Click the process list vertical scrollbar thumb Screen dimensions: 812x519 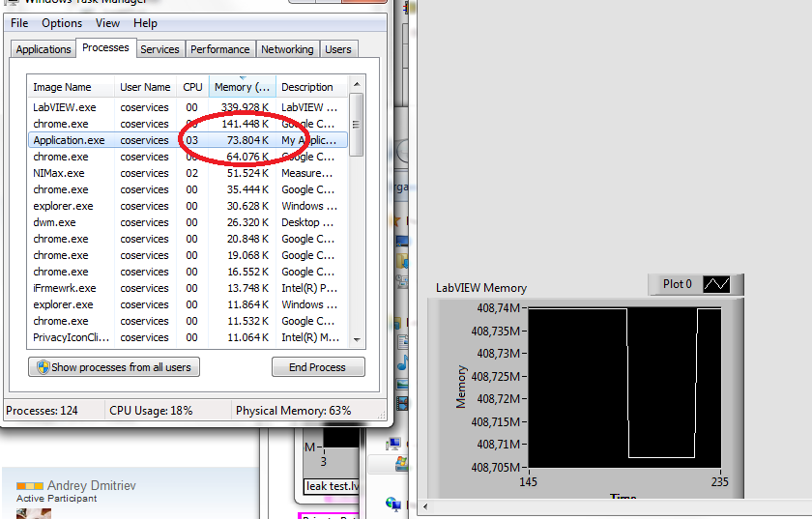[357, 125]
